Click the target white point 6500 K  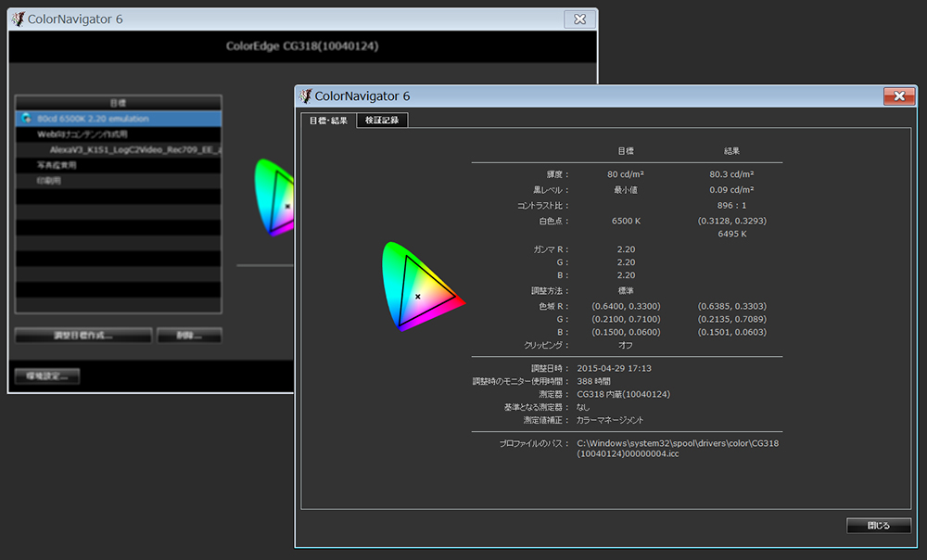pyautogui.click(x=626, y=221)
